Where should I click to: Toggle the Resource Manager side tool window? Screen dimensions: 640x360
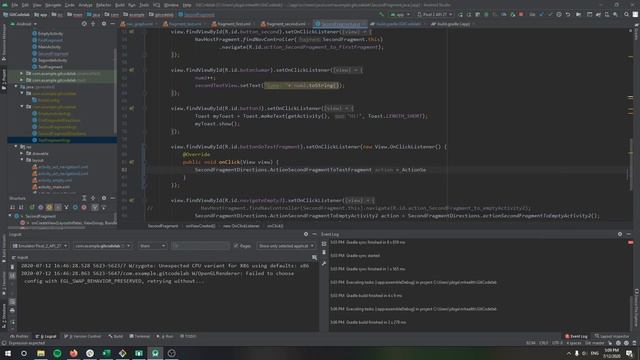[4, 43]
